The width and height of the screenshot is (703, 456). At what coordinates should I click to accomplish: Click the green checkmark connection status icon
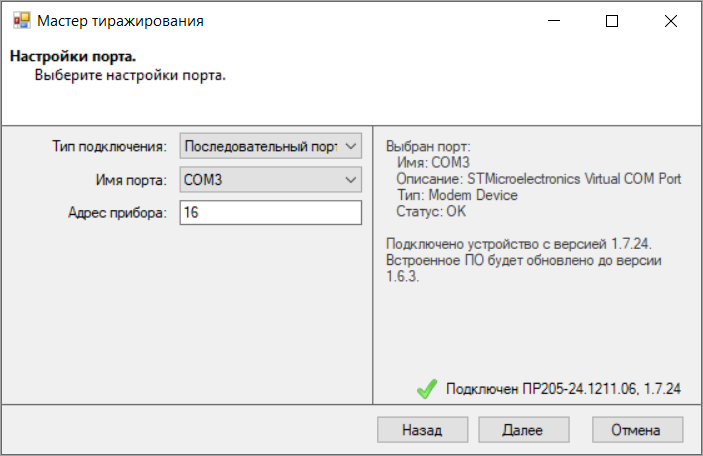click(x=427, y=389)
